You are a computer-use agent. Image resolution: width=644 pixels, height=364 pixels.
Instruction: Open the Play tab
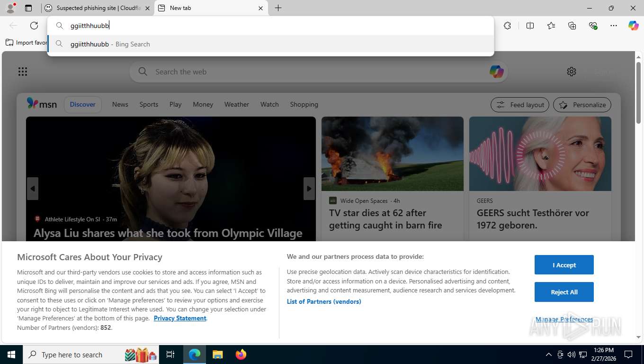coord(175,104)
